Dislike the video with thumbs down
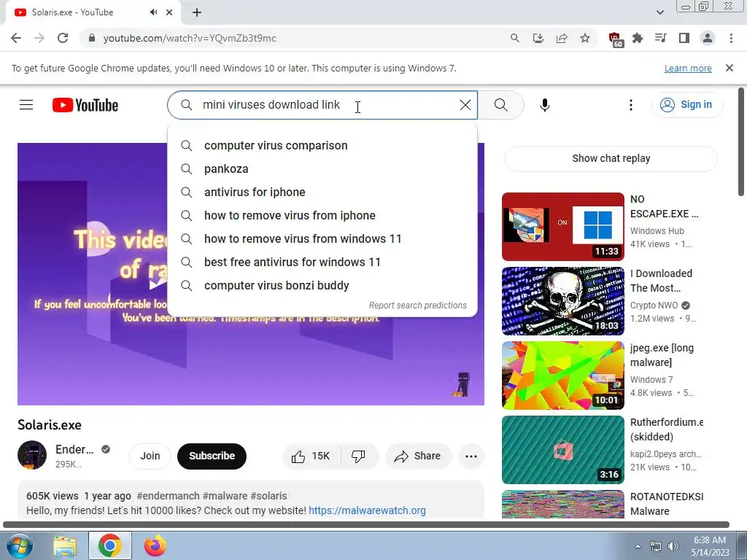 click(358, 456)
